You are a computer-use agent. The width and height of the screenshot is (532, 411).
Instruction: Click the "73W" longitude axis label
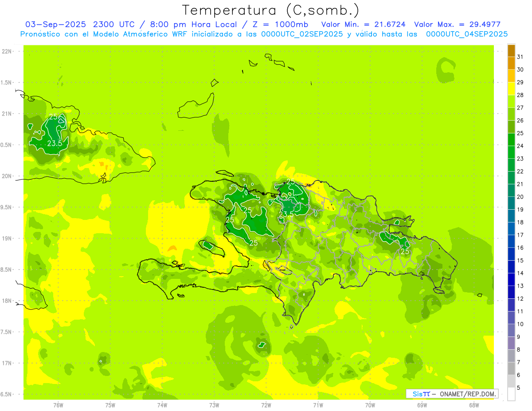214,405
